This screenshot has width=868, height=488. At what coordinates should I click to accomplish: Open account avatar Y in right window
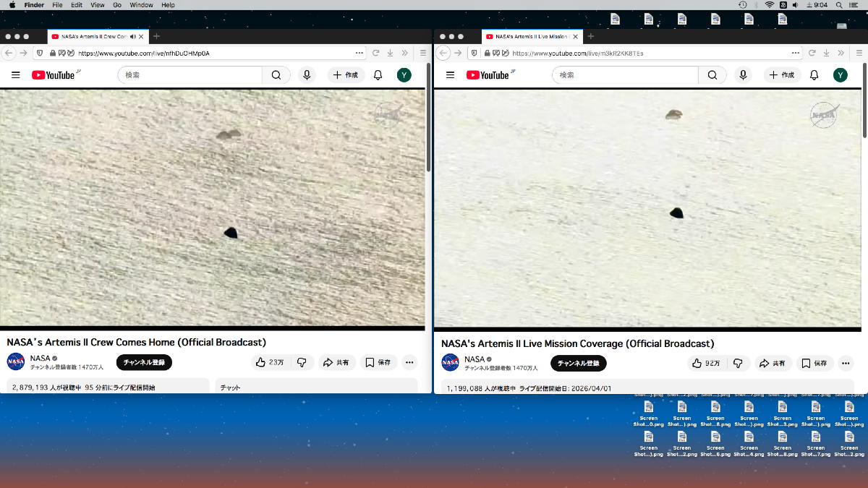click(840, 75)
